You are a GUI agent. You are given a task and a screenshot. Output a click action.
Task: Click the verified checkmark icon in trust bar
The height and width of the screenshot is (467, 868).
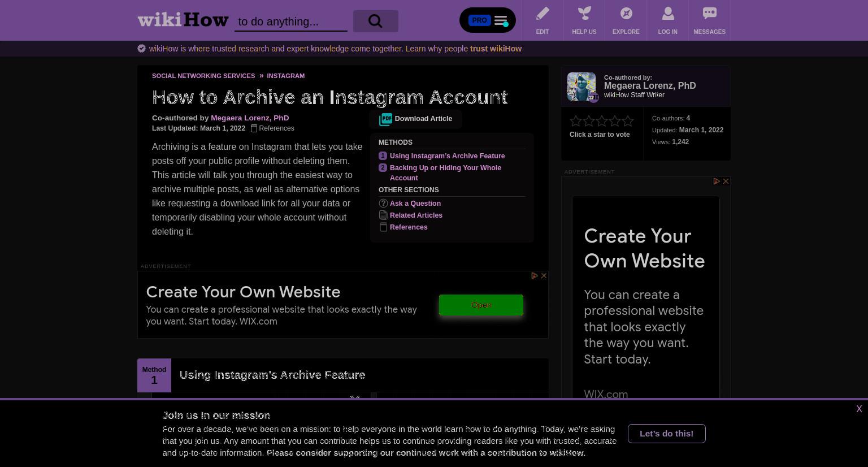(142, 49)
